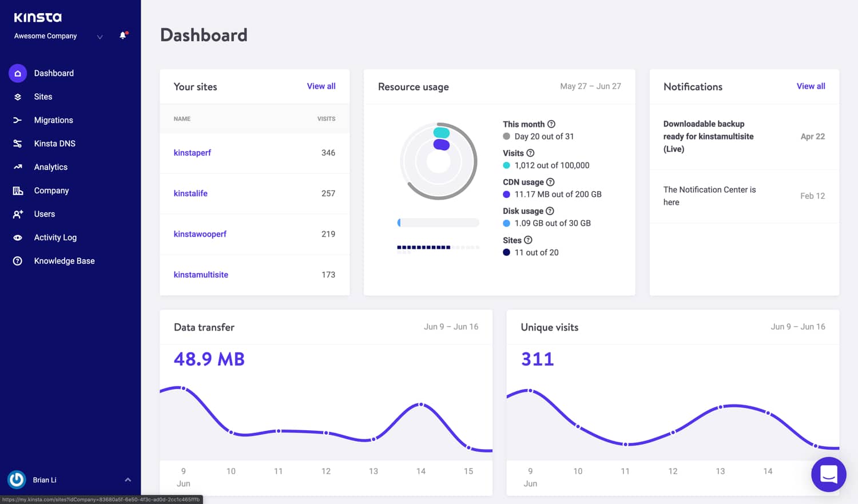
Task: Click the Users add-person icon
Action: [18, 214]
